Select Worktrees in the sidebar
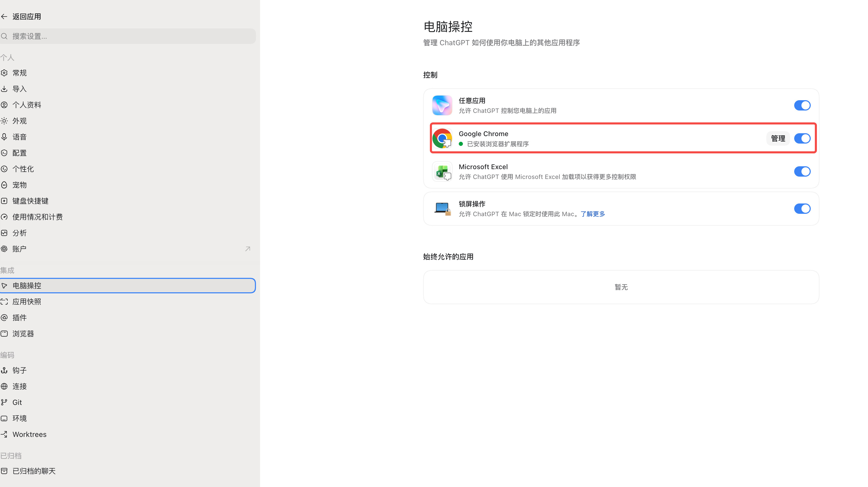Image resolution: width=868 pixels, height=487 pixels. (x=128, y=434)
